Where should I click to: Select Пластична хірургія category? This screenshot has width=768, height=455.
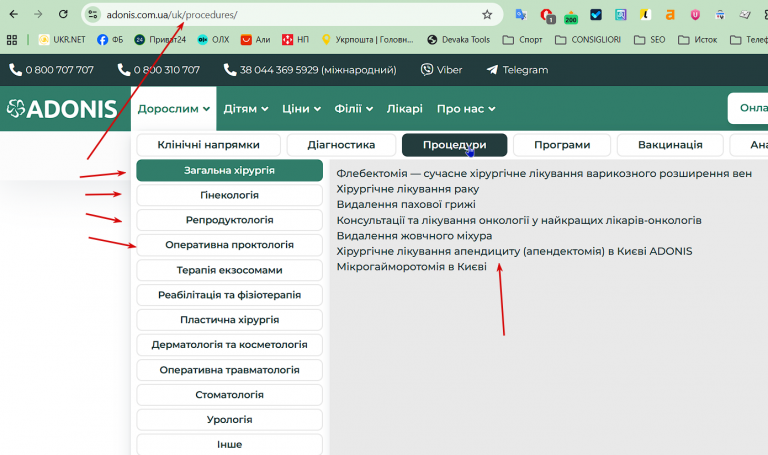click(229, 320)
